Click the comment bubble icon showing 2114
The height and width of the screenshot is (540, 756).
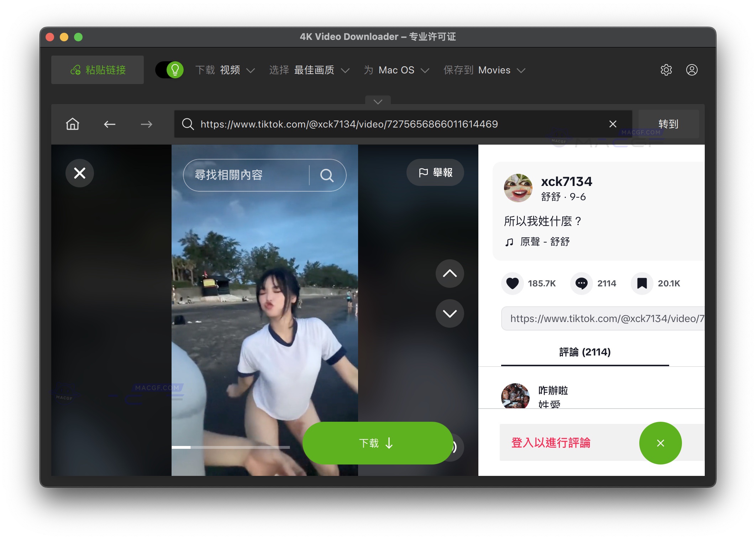click(x=581, y=283)
